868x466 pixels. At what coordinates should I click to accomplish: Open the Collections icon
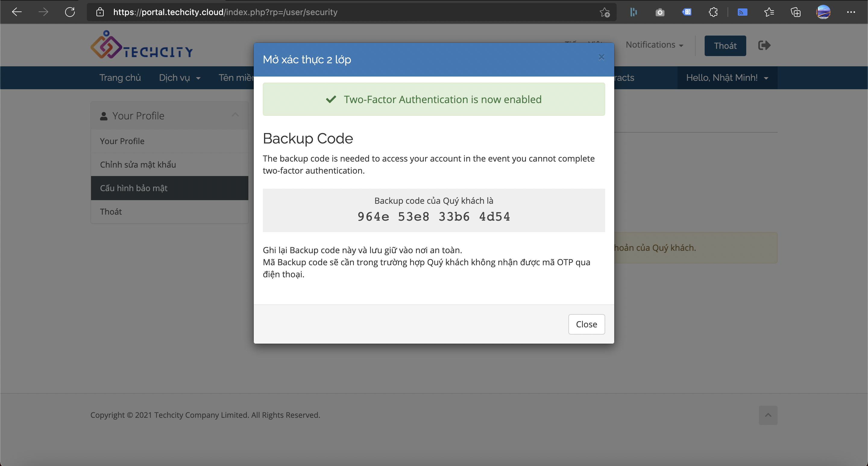pyautogui.click(x=796, y=12)
